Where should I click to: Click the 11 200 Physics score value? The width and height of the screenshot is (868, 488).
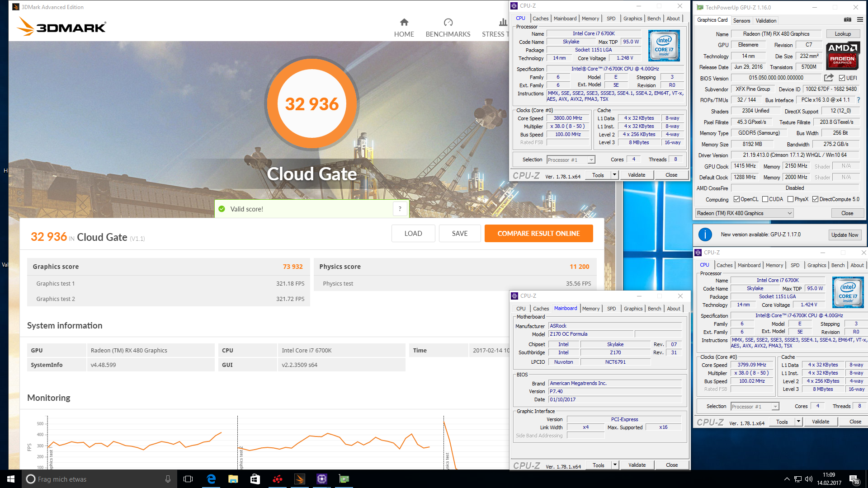coord(579,267)
